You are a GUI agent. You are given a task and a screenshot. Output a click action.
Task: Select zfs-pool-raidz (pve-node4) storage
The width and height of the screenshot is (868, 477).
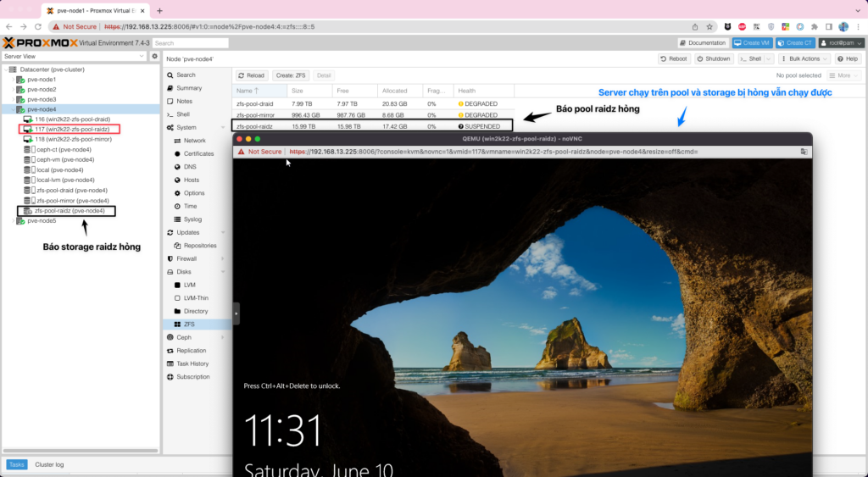[x=66, y=211]
